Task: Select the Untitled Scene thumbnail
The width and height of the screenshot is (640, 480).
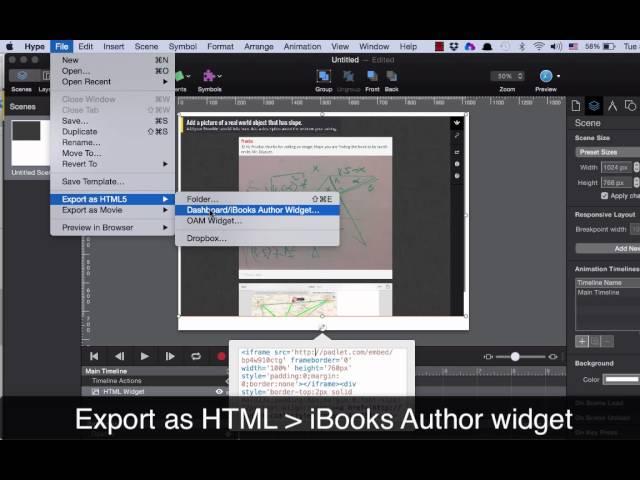Action: pos(31,143)
